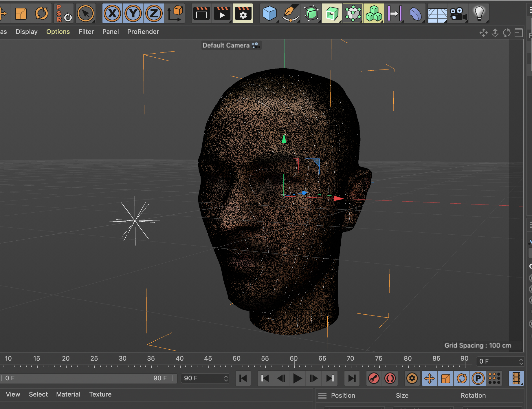Viewport: 532px width, 409px height.
Task: Adjust the current frame 0 F stepper
Action: pos(521,361)
